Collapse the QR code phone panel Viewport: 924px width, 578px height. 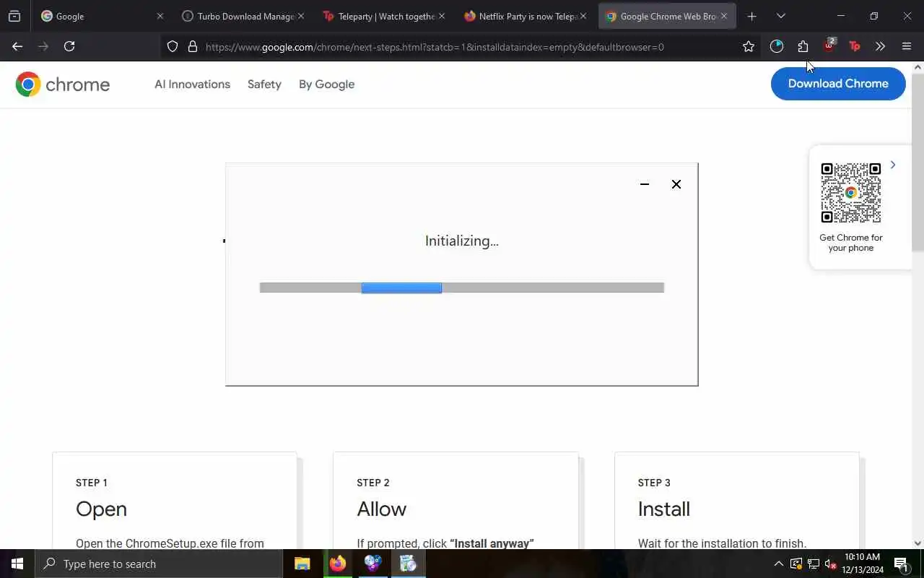coord(893,165)
